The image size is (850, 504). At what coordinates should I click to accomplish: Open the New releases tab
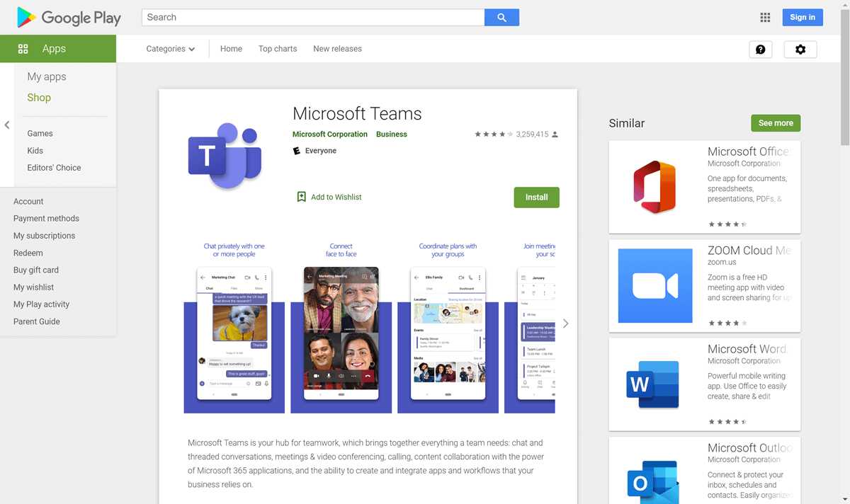pyautogui.click(x=337, y=49)
